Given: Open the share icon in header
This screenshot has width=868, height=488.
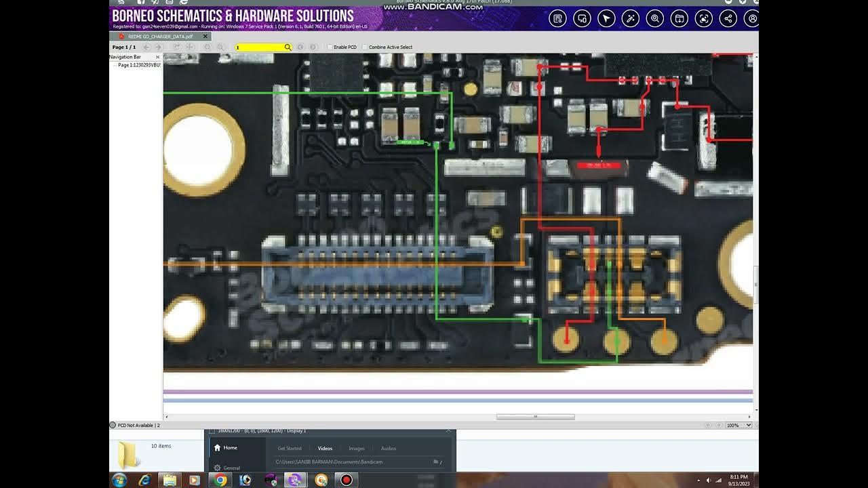Looking at the screenshot, I should click(x=728, y=18).
